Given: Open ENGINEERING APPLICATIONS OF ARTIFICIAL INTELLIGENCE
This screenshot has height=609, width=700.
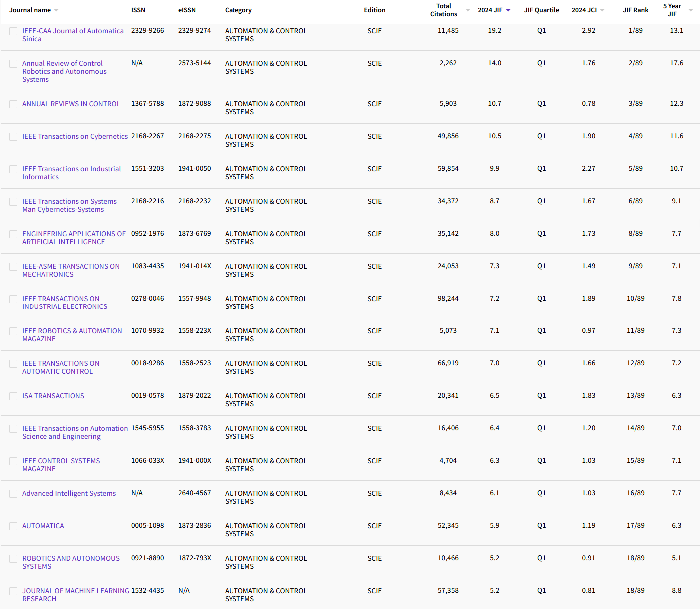Looking at the screenshot, I should pyautogui.click(x=74, y=238).
